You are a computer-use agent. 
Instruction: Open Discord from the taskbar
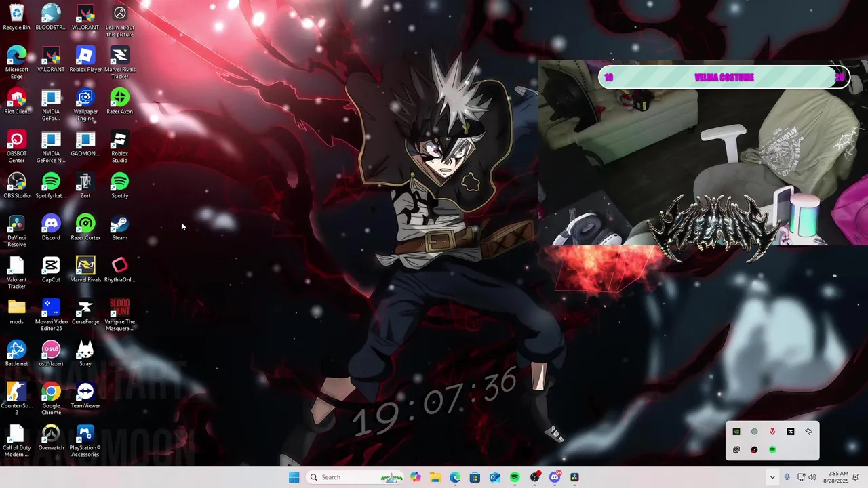pyautogui.click(x=555, y=477)
